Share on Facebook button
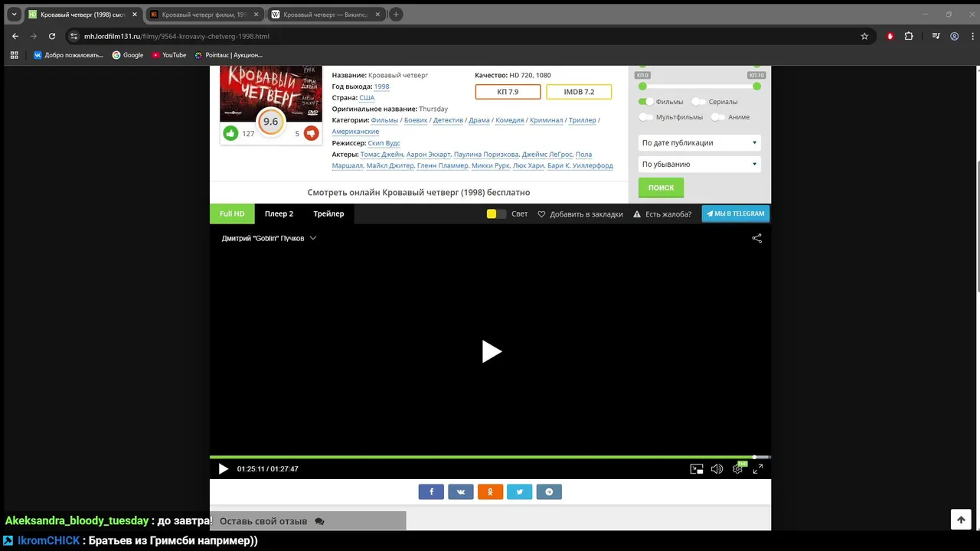This screenshot has width=980, height=551. (x=431, y=492)
